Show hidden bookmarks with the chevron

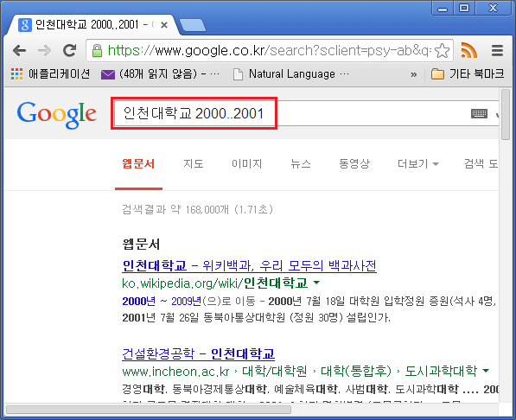pyautogui.click(x=414, y=74)
